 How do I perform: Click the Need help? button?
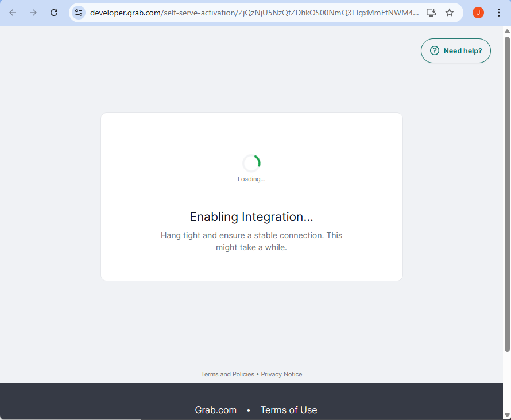[455, 51]
